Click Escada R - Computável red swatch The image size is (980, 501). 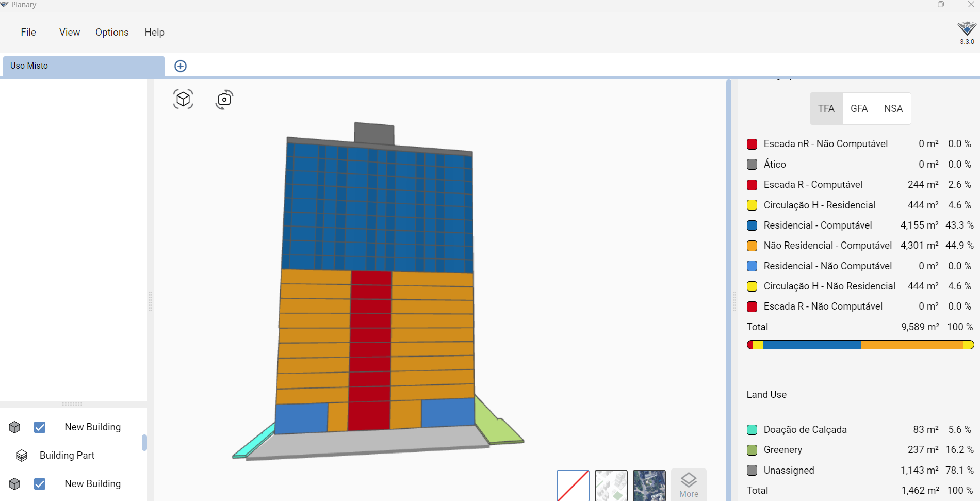pos(752,185)
